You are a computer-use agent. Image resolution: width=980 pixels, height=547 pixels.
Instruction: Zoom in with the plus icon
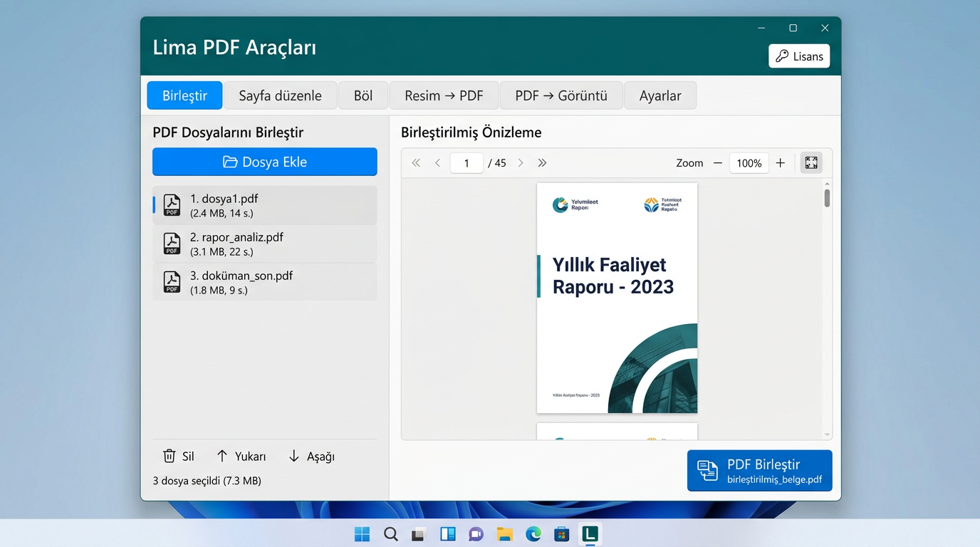click(781, 163)
